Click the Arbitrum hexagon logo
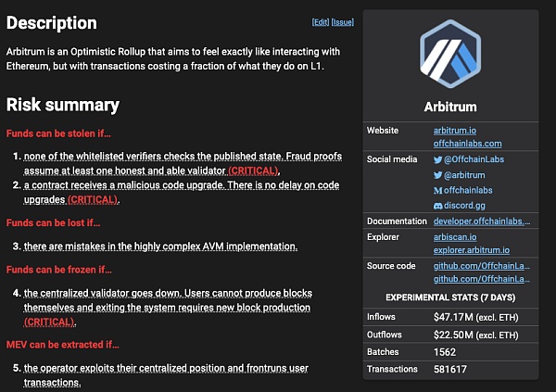 [450, 54]
